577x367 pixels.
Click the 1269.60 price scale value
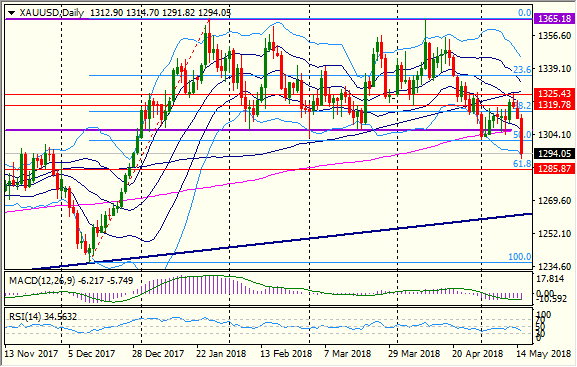tap(555, 201)
